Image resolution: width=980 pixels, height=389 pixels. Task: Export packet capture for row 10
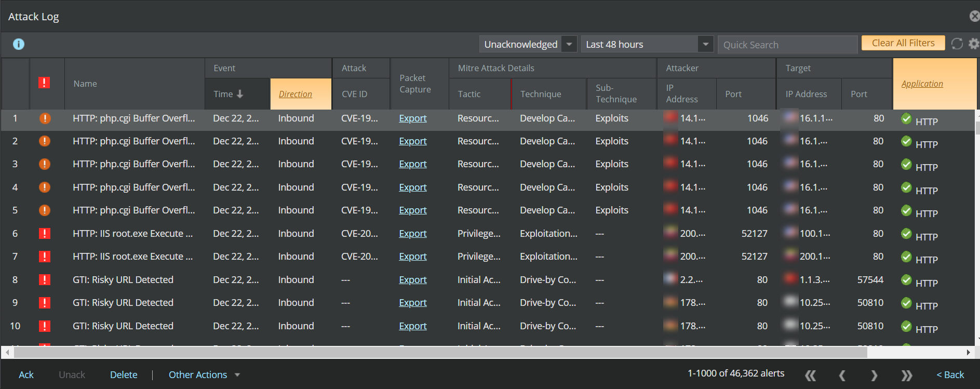point(413,326)
